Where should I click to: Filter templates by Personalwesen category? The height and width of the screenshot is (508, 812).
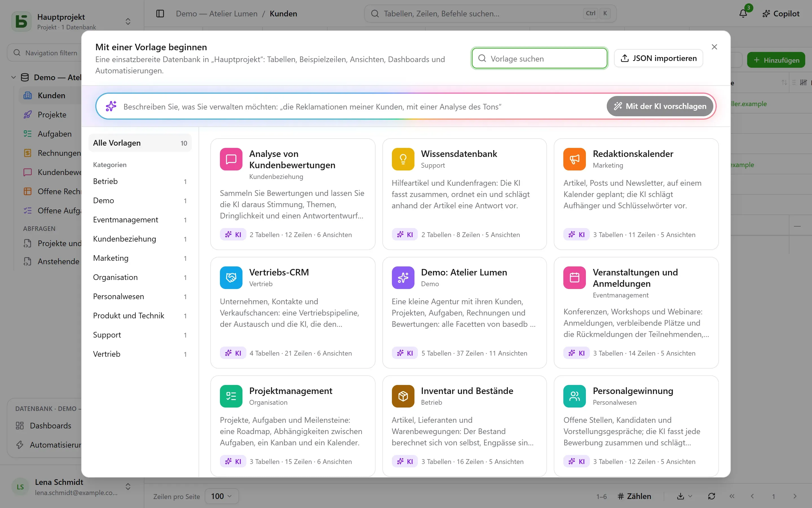coord(140,296)
